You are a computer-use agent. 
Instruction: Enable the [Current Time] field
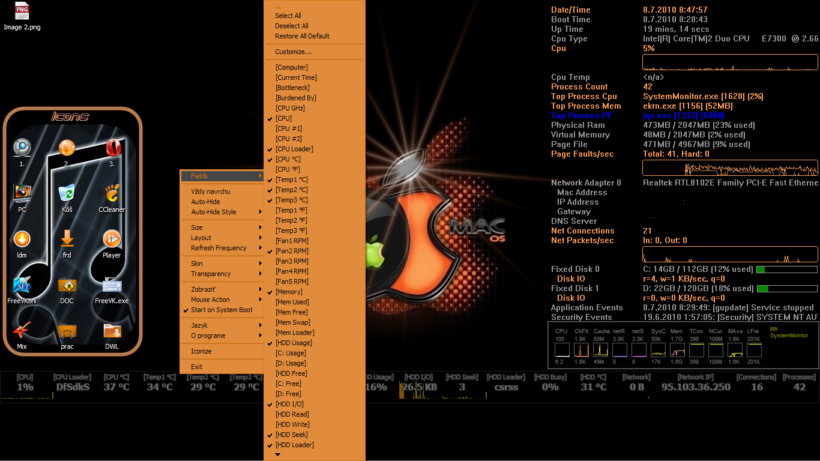coord(296,77)
